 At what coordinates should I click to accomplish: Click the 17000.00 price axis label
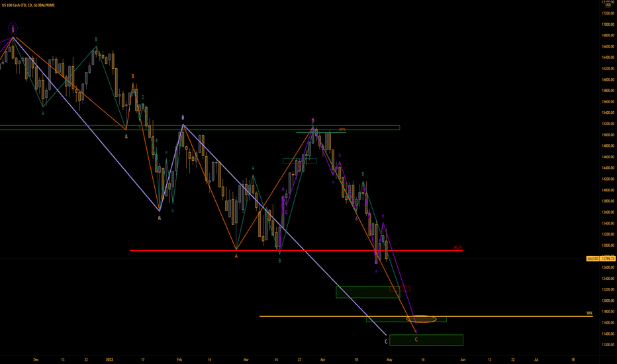pos(608,24)
